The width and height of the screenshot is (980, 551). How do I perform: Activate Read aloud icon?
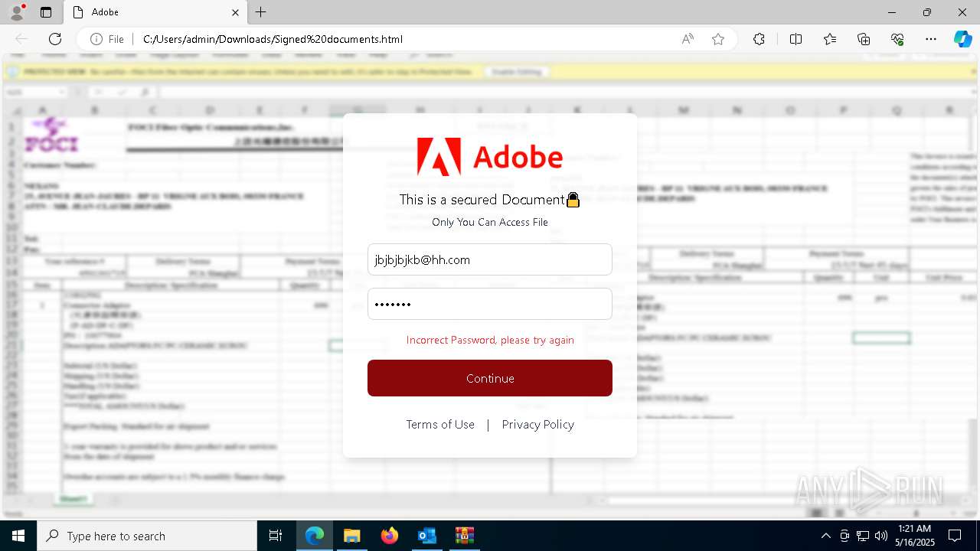pos(688,39)
